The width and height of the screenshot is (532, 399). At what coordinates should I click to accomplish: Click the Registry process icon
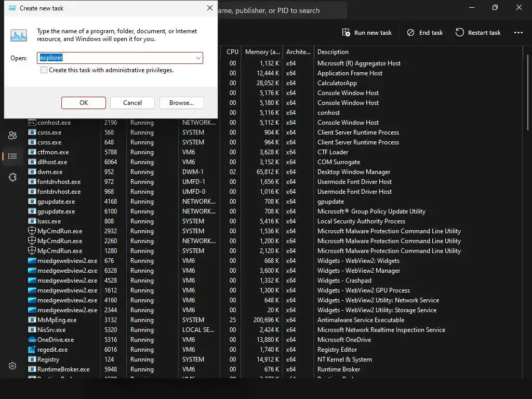click(x=32, y=360)
